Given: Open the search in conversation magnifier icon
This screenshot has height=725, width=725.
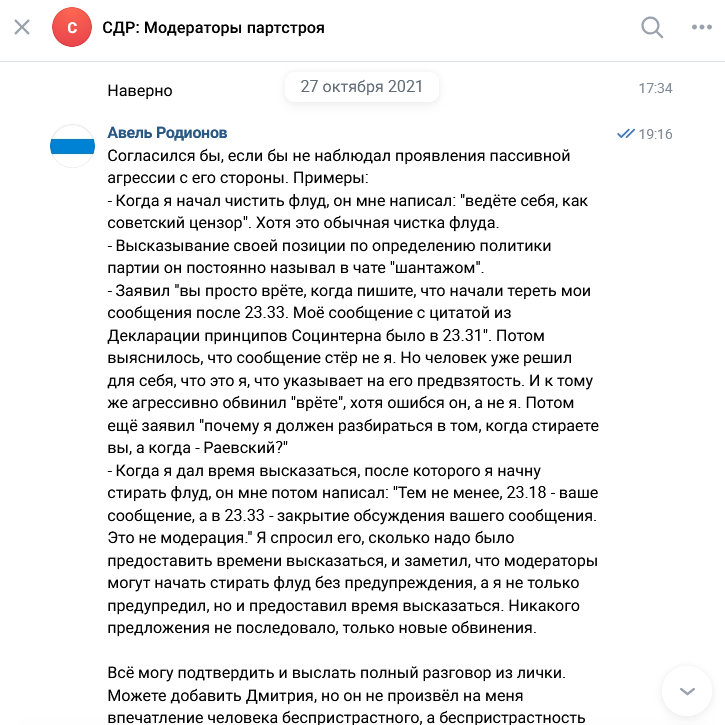Looking at the screenshot, I should click(652, 28).
